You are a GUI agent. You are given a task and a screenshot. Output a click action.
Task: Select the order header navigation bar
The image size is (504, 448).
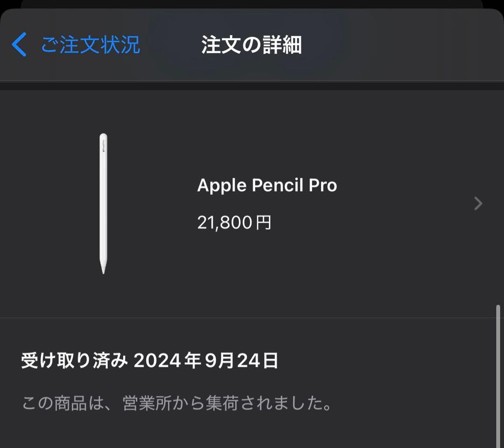pos(252,44)
